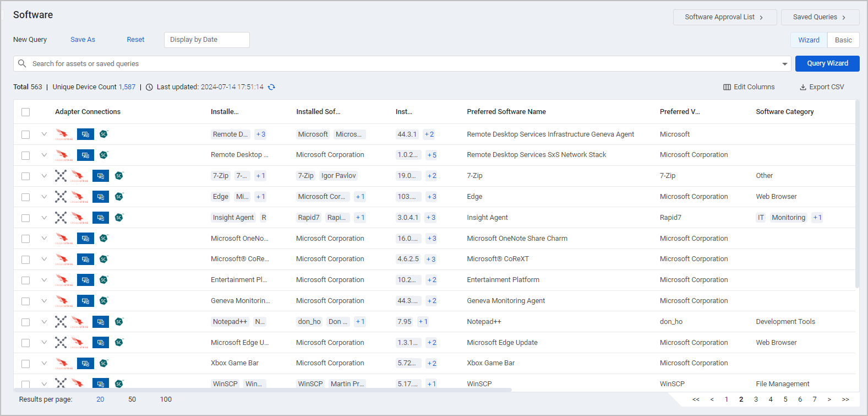Open the Software Approval List
868x416 pixels.
pyautogui.click(x=725, y=17)
